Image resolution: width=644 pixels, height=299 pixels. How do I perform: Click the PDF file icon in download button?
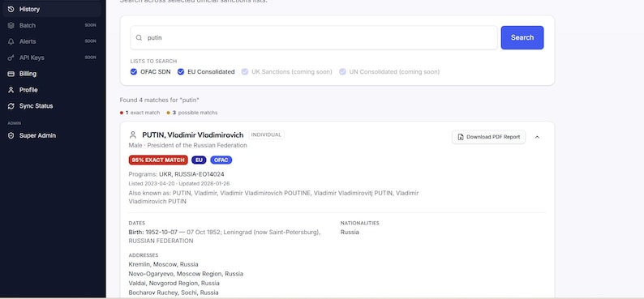[461, 137]
